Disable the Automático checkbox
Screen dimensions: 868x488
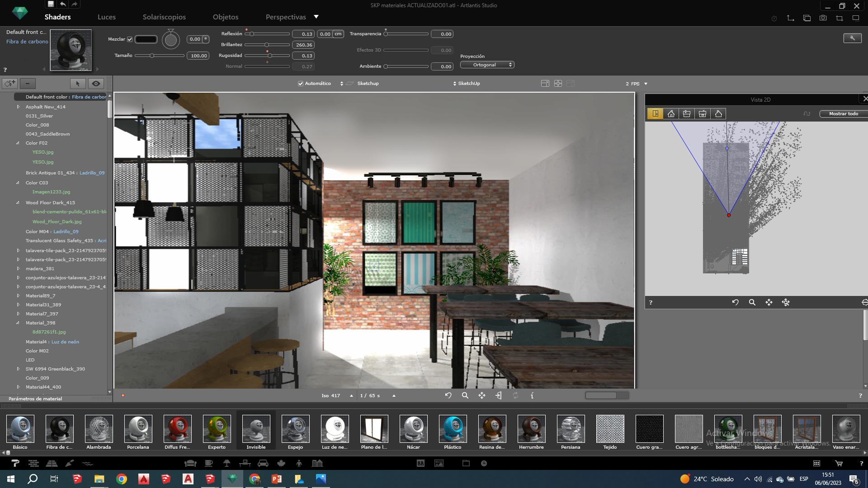click(x=301, y=84)
